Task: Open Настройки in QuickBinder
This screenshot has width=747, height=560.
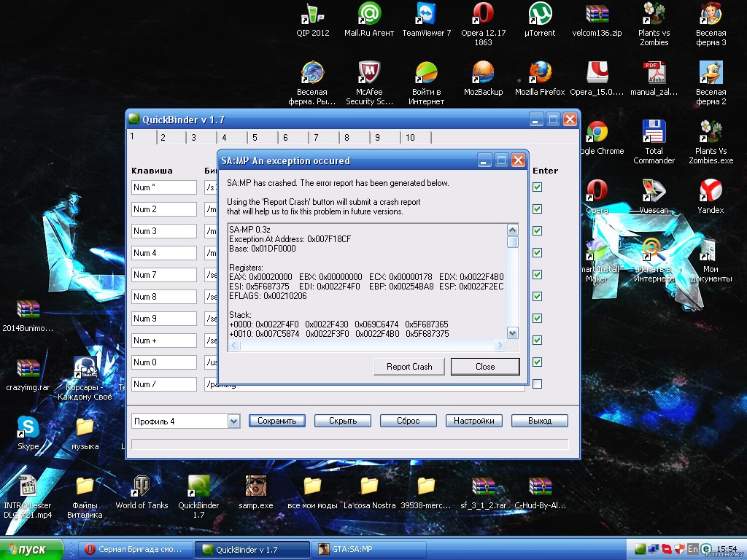Action: point(474,421)
